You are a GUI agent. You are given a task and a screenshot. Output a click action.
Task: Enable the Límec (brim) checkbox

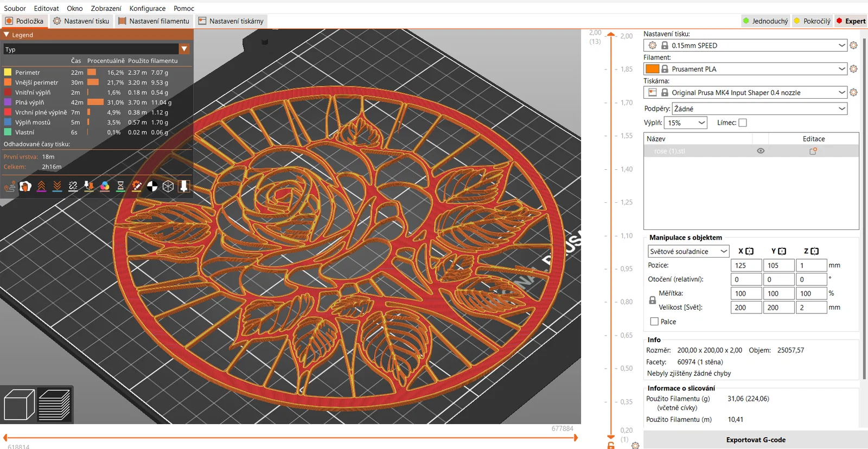(743, 123)
